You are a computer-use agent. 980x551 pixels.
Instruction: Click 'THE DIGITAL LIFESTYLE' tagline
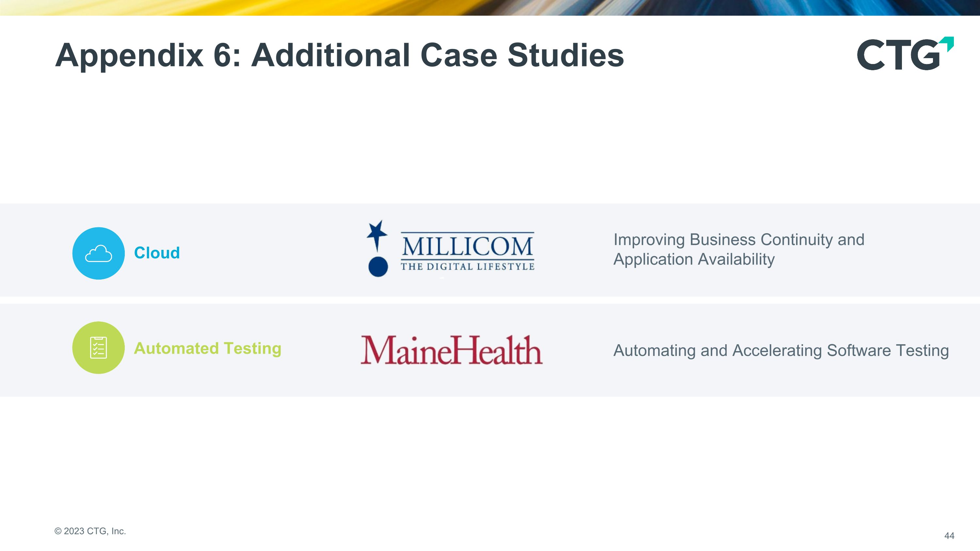coord(467,267)
